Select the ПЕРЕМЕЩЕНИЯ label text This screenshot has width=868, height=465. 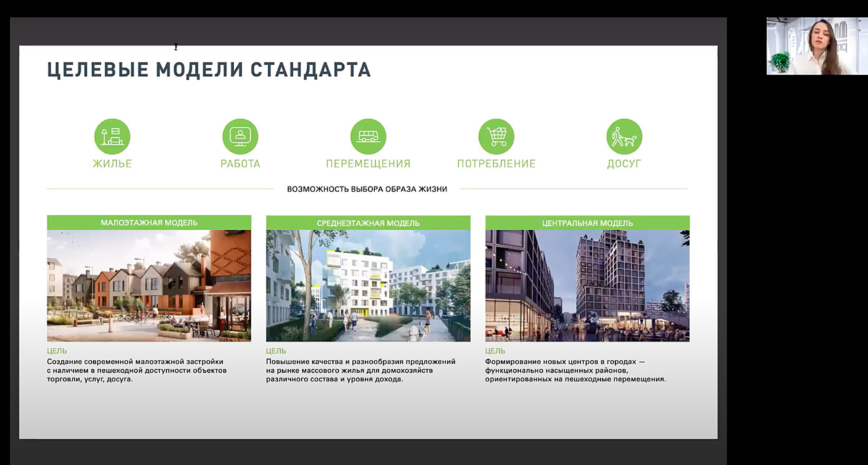[x=368, y=164]
